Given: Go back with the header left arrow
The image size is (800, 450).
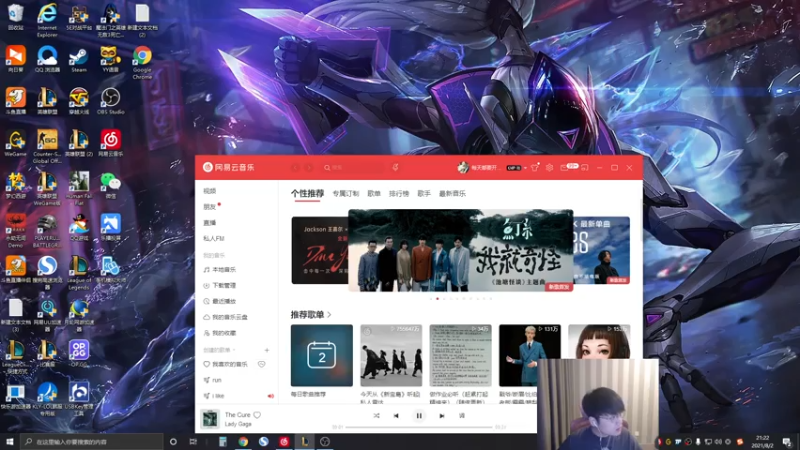Looking at the screenshot, I should pyautogui.click(x=295, y=167).
